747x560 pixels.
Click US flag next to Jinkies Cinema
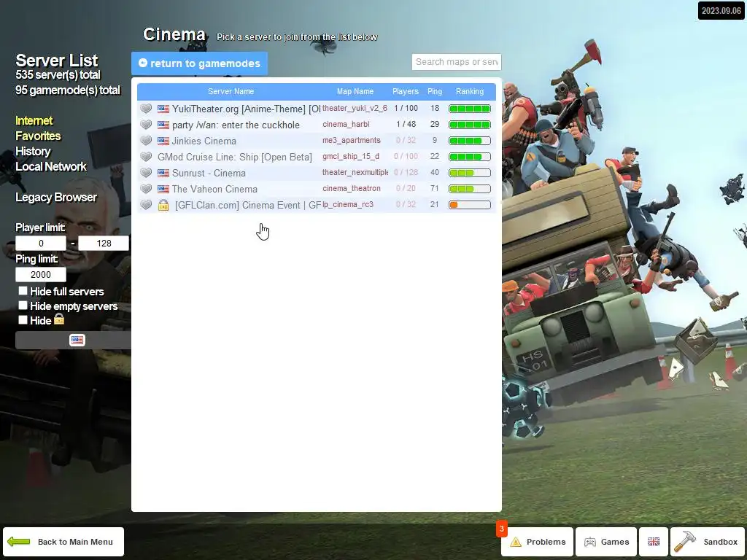coord(163,141)
